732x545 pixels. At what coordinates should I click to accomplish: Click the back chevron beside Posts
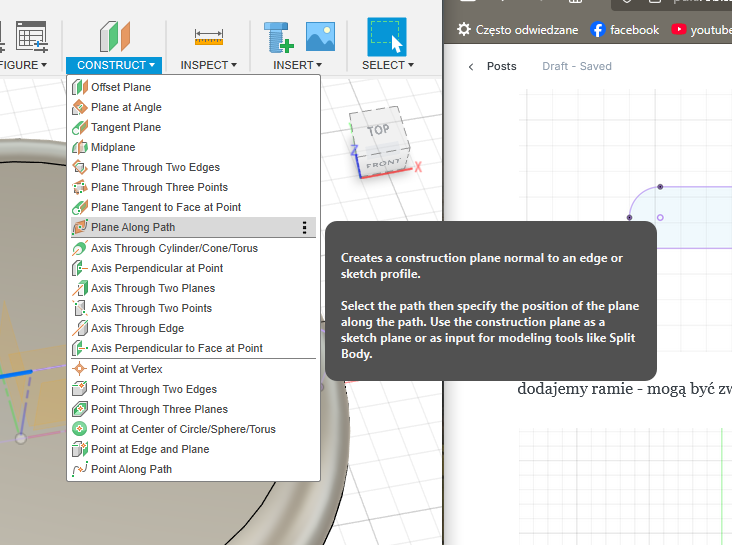pyautogui.click(x=471, y=67)
